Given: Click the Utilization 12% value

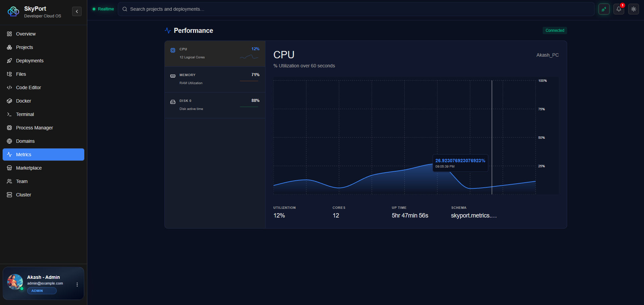Looking at the screenshot, I should [x=279, y=216].
